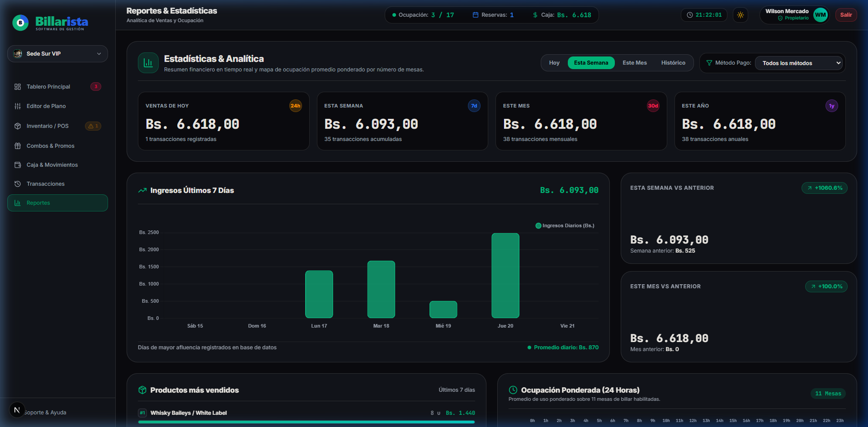Click the Ingresos trend arrow icon
Screen dimensions: 868x427
coord(142,190)
